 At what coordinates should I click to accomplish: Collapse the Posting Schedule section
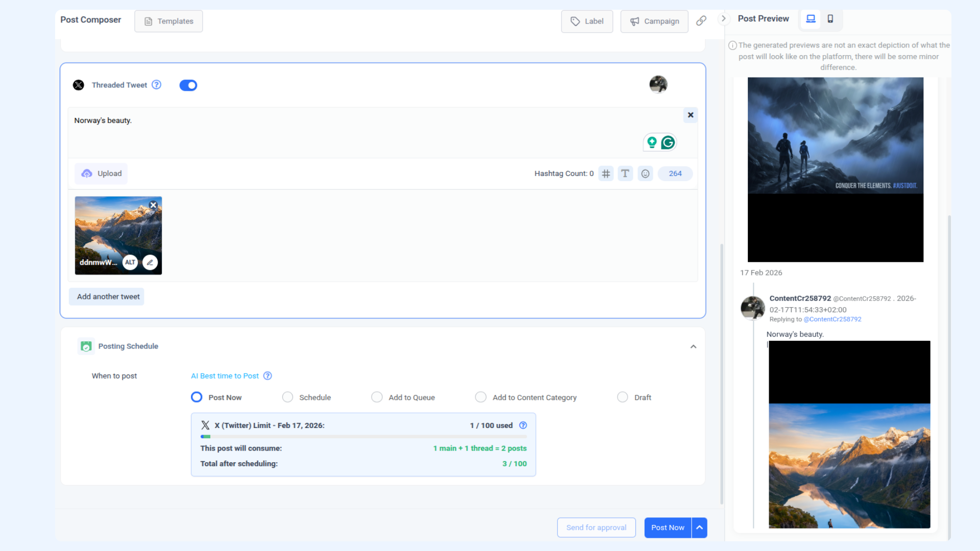coord(693,346)
